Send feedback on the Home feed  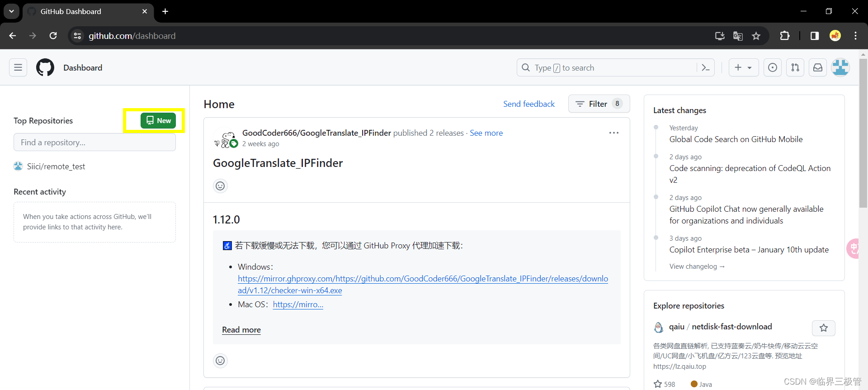[529, 104]
